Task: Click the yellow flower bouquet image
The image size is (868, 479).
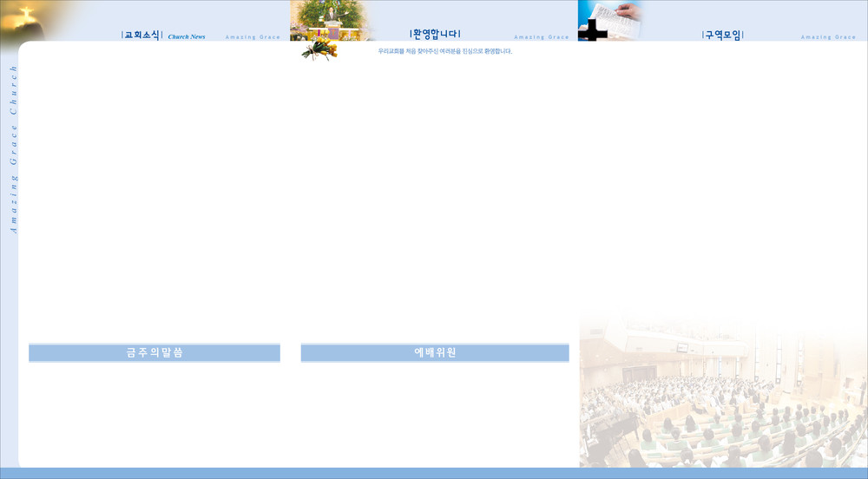Action: [318, 49]
